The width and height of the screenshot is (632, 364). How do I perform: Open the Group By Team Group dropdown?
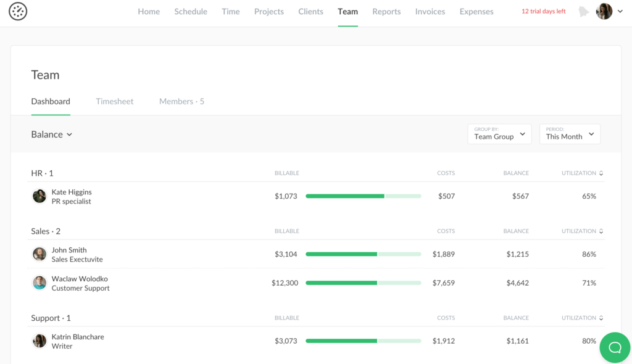499,134
